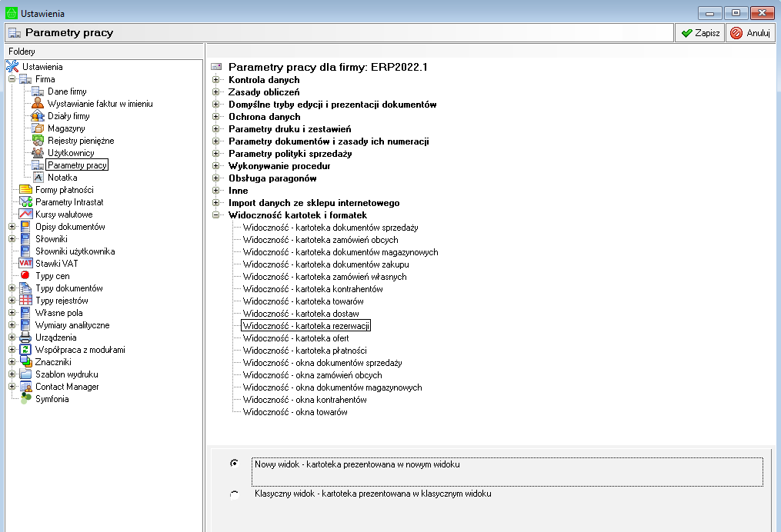Click the Użytkownicy users icon

(38, 153)
